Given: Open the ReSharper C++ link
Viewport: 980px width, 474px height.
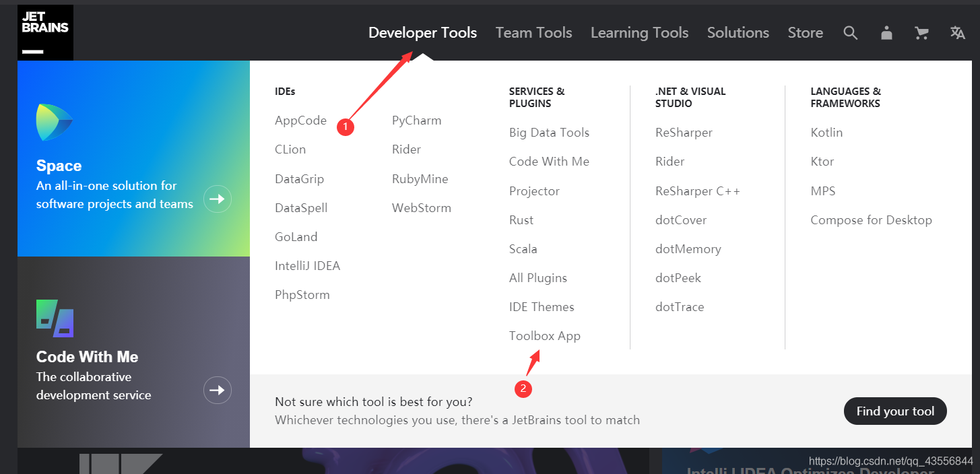Looking at the screenshot, I should (x=697, y=191).
